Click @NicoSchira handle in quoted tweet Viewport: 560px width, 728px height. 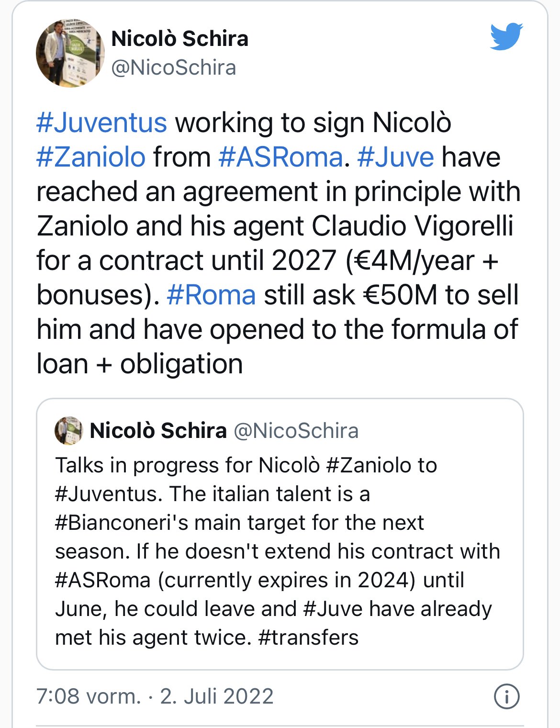(x=296, y=431)
